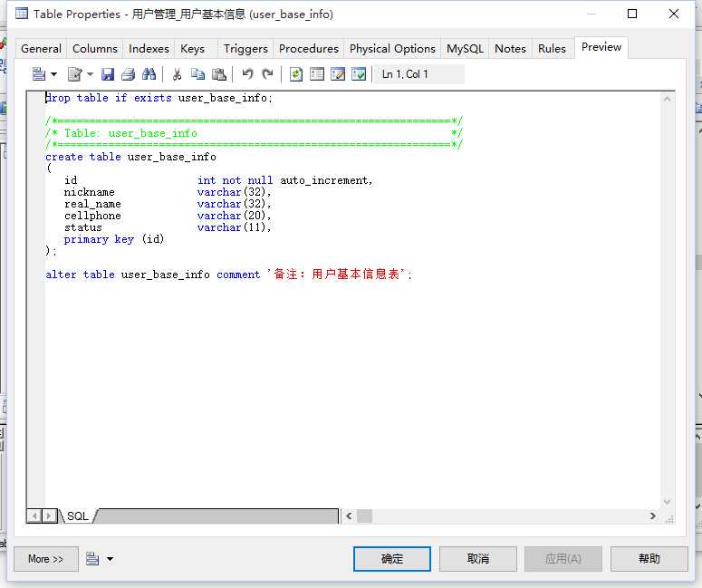Save the SQL preview with the floppy icon

(x=108, y=74)
